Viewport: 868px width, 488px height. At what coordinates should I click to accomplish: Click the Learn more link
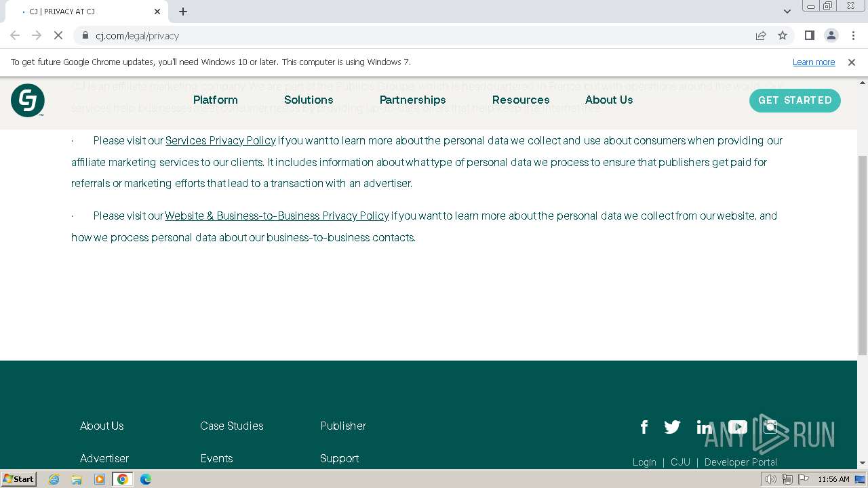click(814, 62)
